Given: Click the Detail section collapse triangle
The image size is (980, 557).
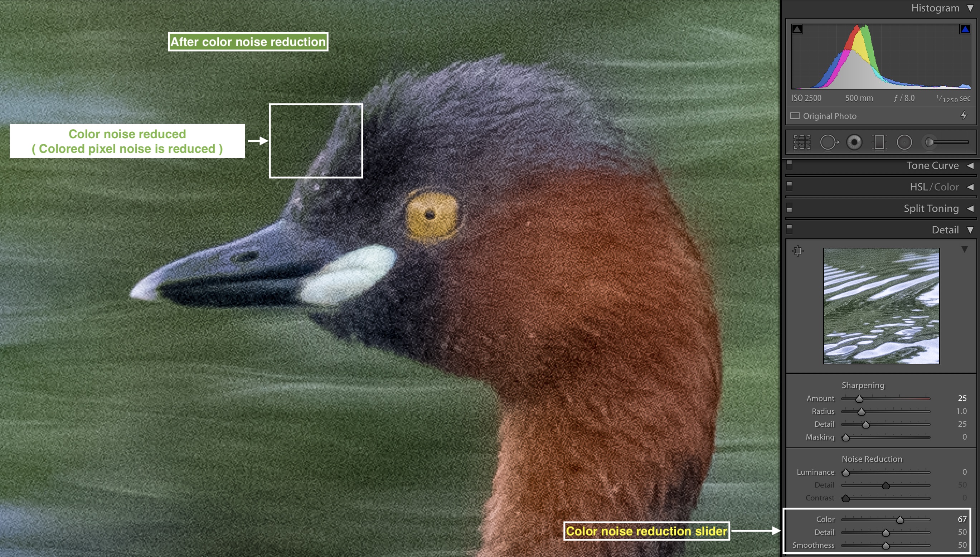Looking at the screenshot, I should [971, 230].
